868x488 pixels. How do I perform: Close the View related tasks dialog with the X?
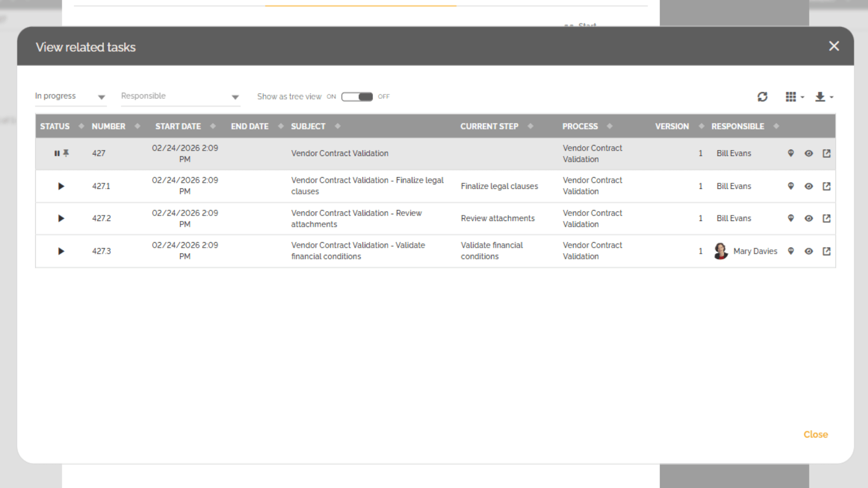click(x=834, y=46)
